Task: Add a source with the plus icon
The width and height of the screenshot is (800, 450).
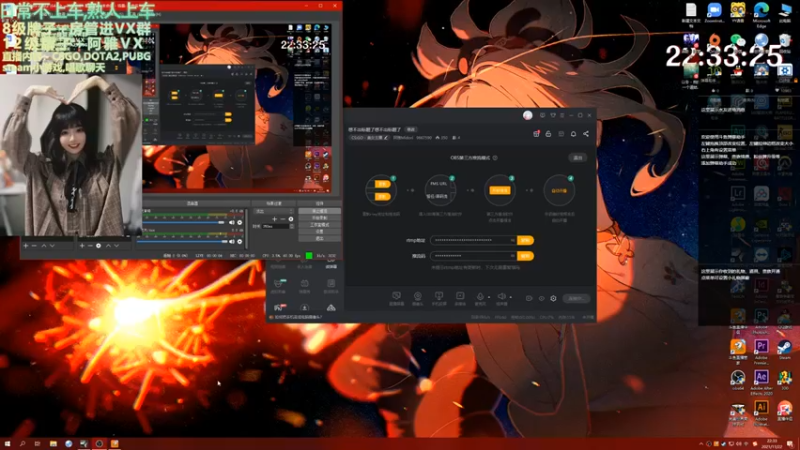Action: click(x=82, y=246)
